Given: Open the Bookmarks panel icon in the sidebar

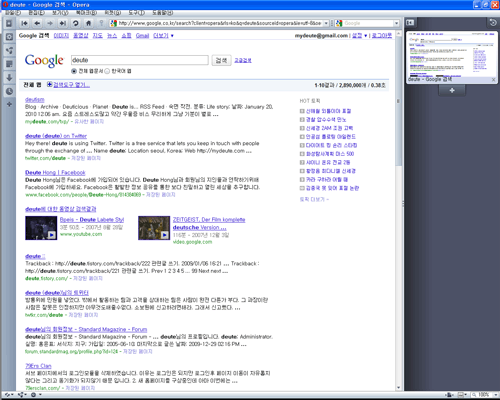Looking at the screenshot, I should pyautogui.click(x=9, y=37).
